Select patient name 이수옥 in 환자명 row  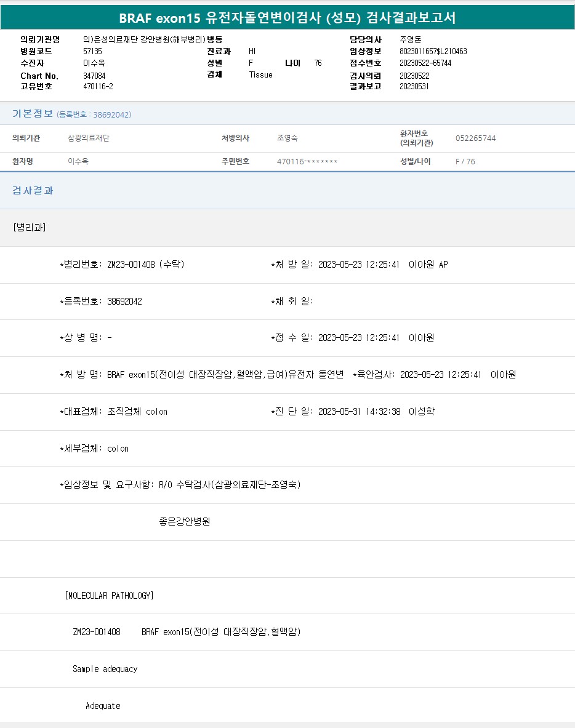78,162
